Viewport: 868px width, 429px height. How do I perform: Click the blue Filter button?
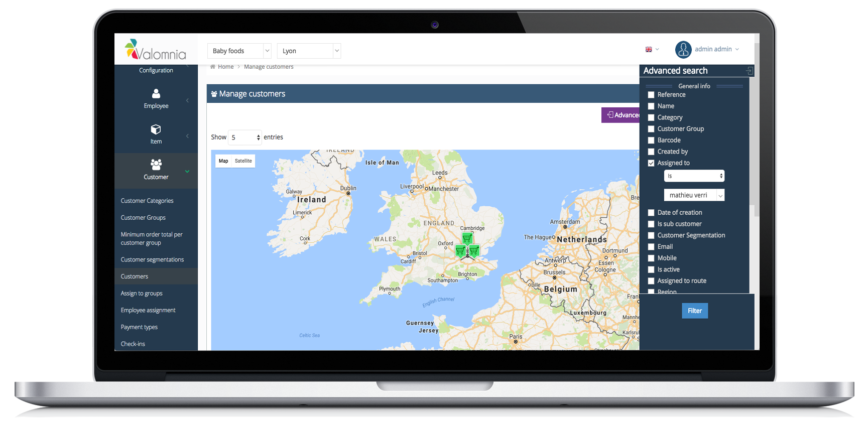[x=695, y=311]
